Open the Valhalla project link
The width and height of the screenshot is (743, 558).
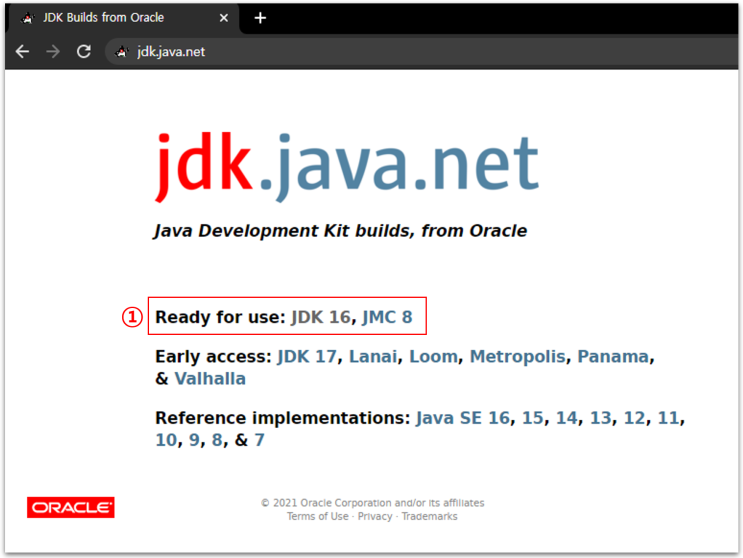pos(210,378)
